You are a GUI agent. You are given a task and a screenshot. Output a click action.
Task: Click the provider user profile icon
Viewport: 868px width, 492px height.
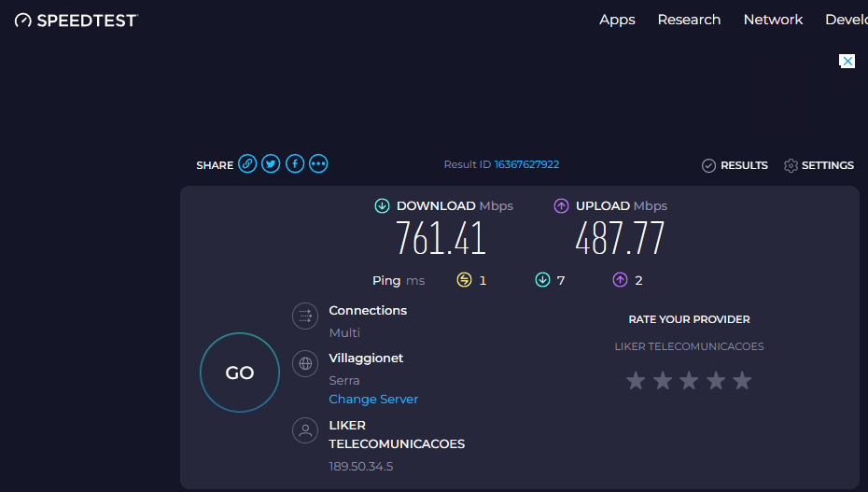[x=305, y=430]
